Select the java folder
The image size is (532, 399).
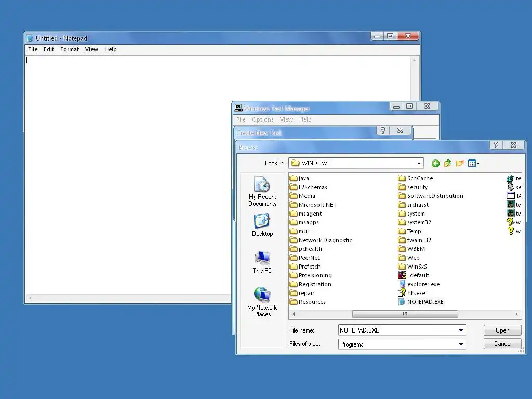point(300,178)
